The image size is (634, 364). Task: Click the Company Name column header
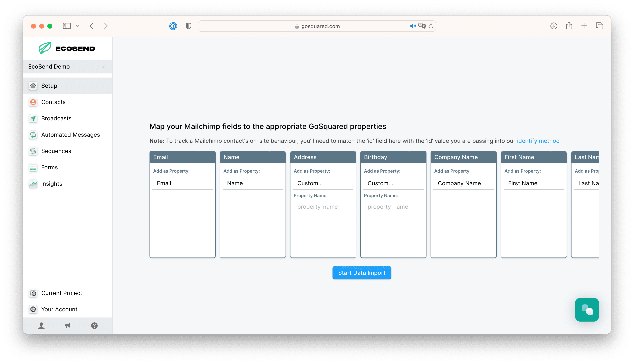(463, 157)
